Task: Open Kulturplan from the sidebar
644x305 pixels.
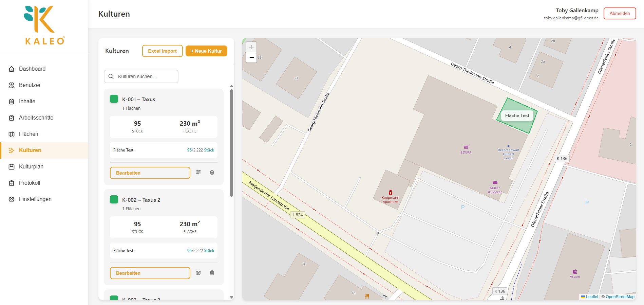Action: click(31, 167)
